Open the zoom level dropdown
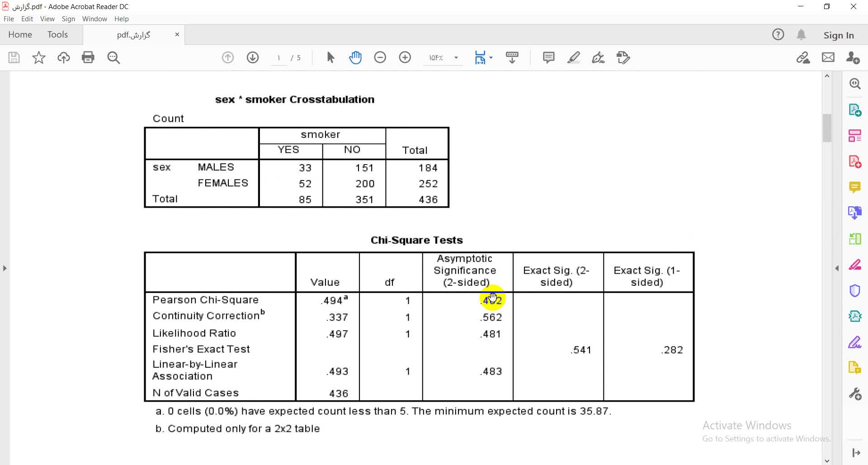Image resolution: width=868 pixels, height=465 pixels. pyautogui.click(x=456, y=57)
